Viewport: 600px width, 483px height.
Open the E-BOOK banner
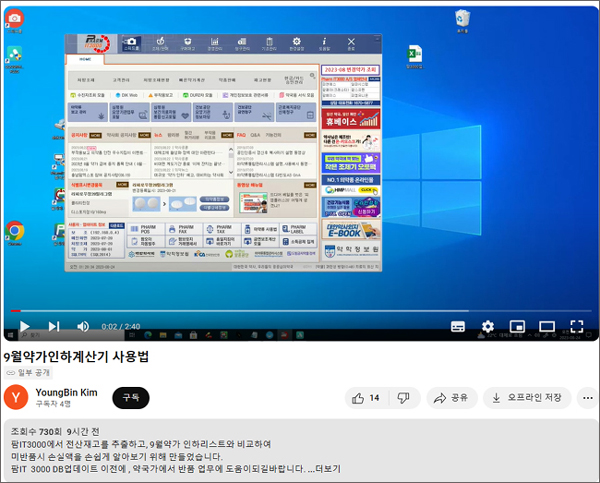coord(351,230)
